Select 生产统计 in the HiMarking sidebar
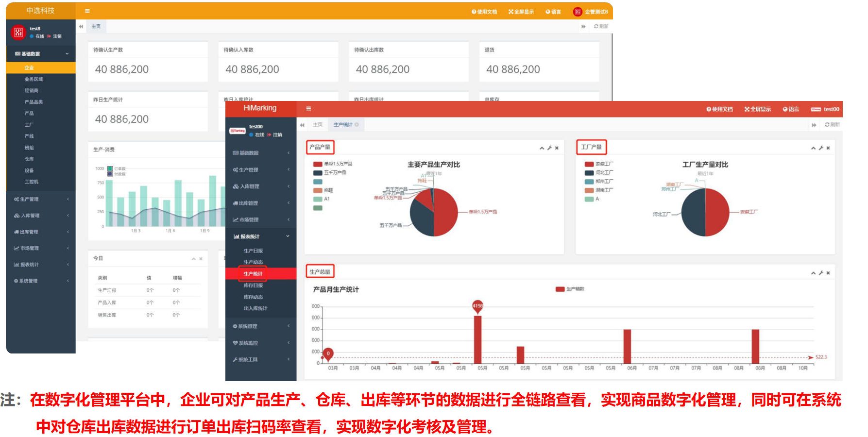Image resolution: width=868 pixels, height=437 pixels. [253, 274]
